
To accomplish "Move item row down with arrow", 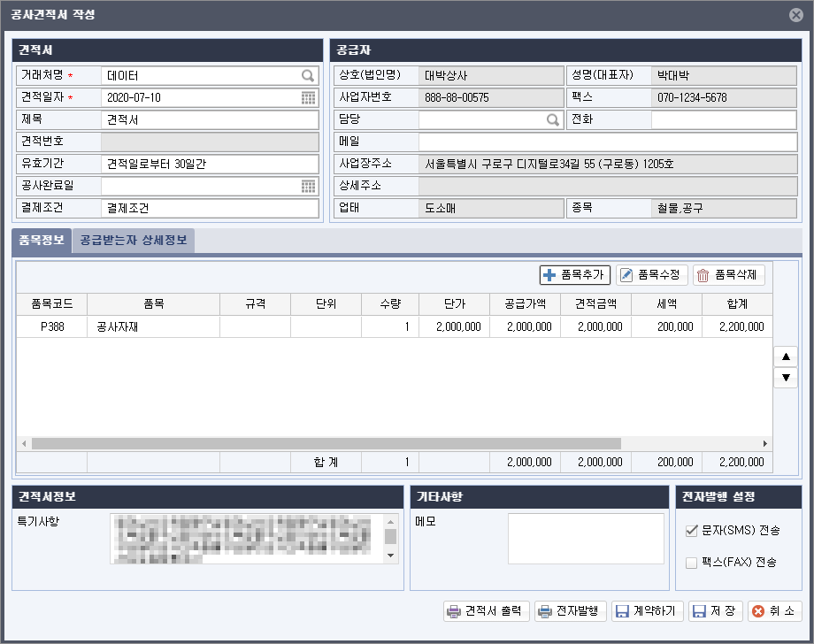I will pos(786,377).
